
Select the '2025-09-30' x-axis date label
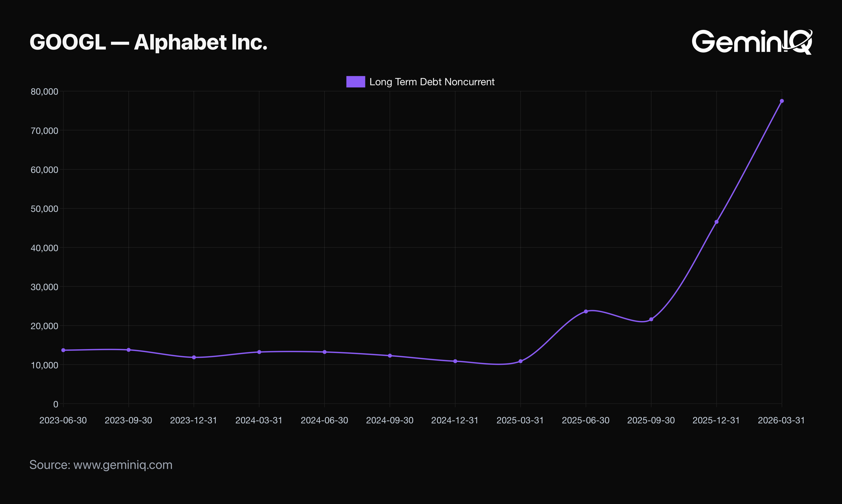(x=651, y=420)
